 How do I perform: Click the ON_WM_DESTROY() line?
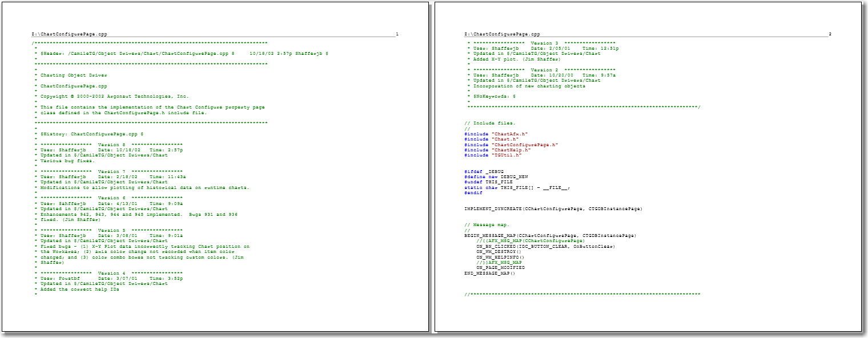click(499, 252)
